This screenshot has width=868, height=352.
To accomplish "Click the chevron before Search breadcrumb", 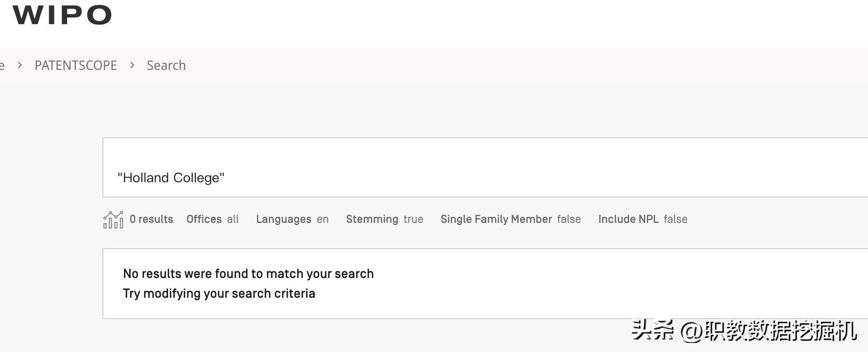I will click(x=132, y=65).
